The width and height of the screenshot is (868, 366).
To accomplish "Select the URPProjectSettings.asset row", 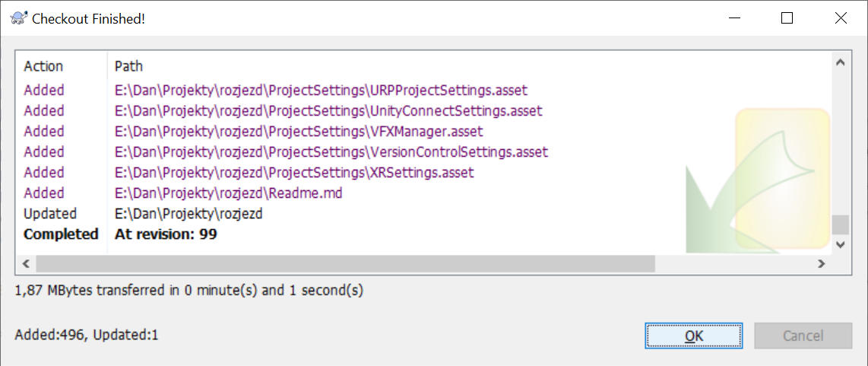I will (321, 90).
